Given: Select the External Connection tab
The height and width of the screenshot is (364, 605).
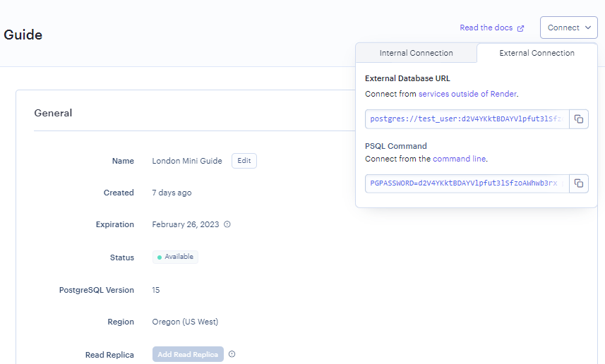Looking at the screenshot, I should point(537,53).
